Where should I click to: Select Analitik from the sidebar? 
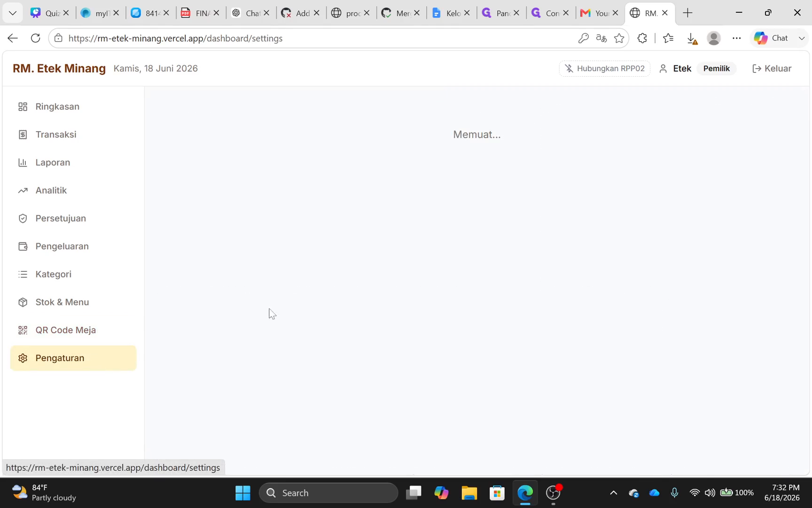tap(73, 190)
